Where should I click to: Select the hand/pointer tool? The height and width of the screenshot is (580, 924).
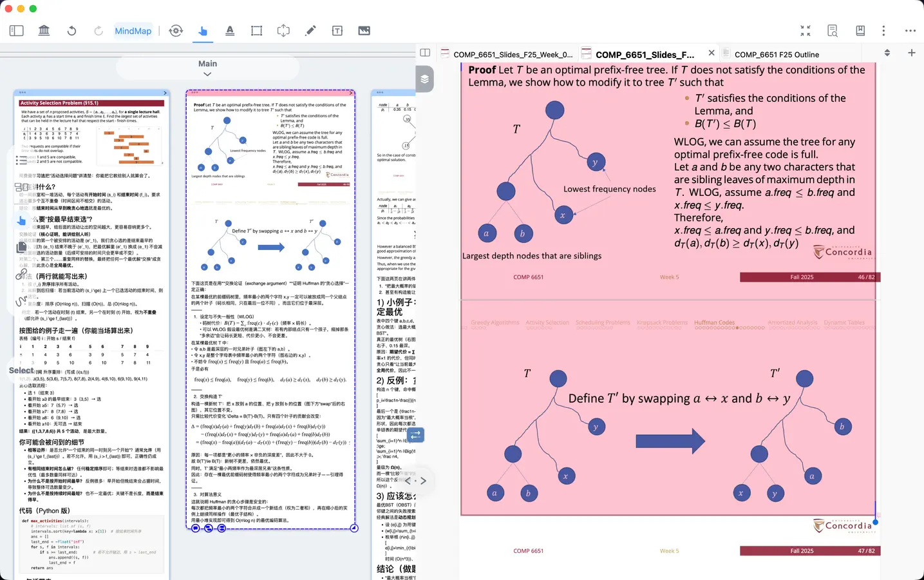pyautogui.click(x=203, y=31)
